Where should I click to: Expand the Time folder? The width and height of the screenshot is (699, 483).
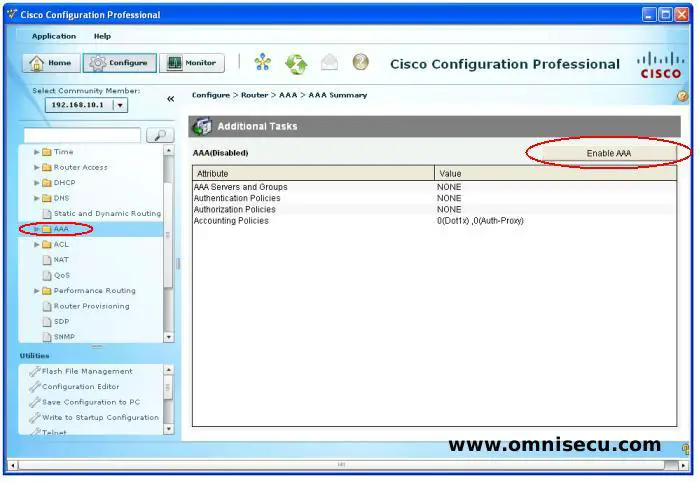pos(37,152)
